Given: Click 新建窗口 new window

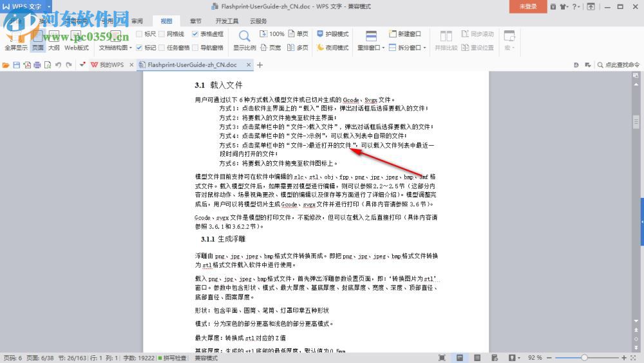Looking at the screenshot, I should click(x=405, y=34).
